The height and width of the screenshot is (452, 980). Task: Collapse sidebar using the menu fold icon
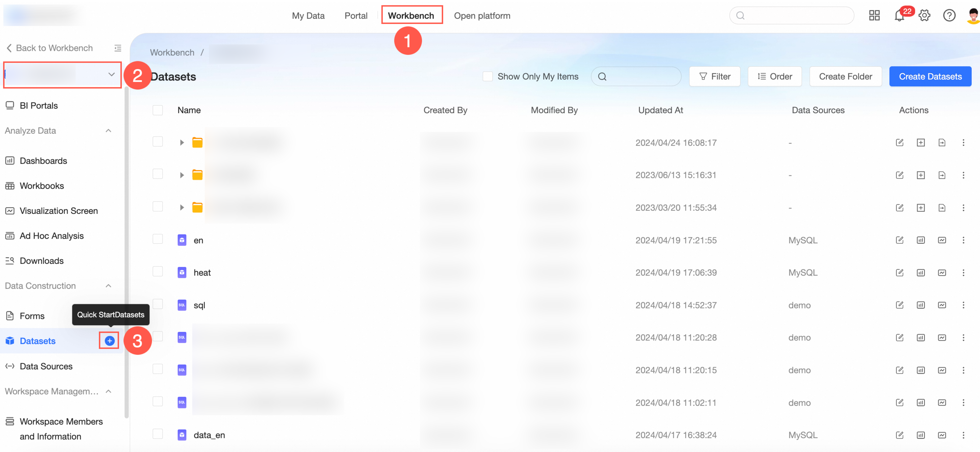[118, 48]
